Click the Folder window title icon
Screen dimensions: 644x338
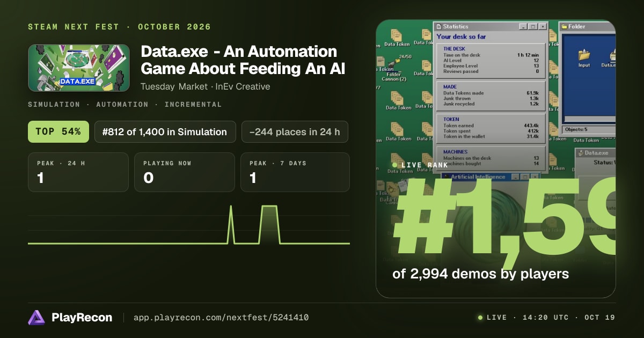point(563,26)
